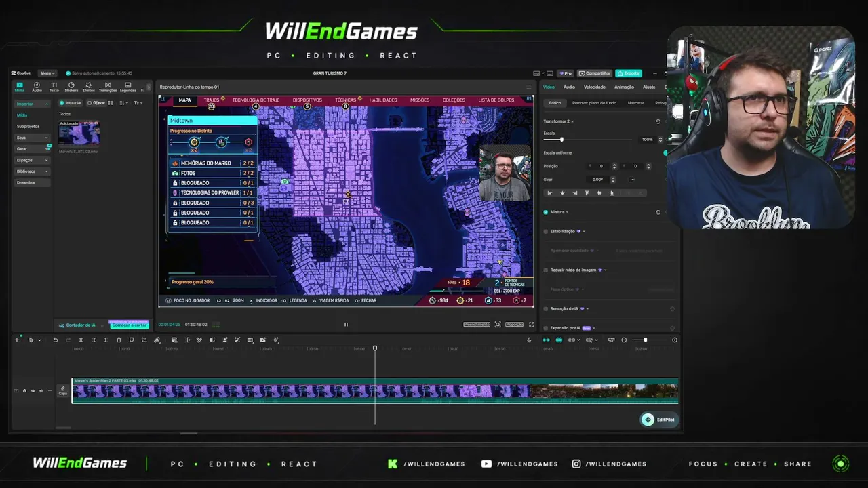Screen dimensions: 868x488
Task: Click the snapshot focus icon under preview
Action: tap(498, 325)
